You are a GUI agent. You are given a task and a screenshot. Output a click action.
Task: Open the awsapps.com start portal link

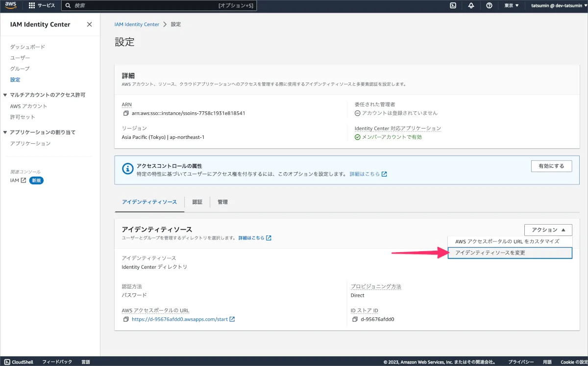point(180,319)
